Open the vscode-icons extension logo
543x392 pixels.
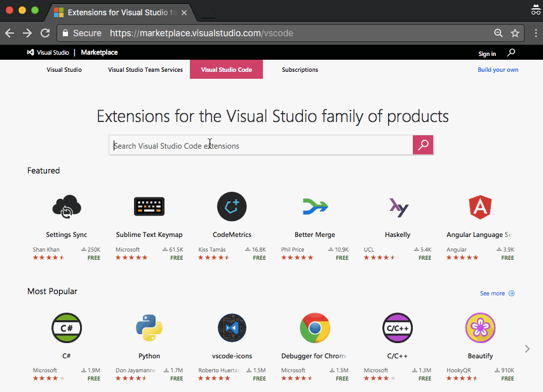click(x=232, y=328)
